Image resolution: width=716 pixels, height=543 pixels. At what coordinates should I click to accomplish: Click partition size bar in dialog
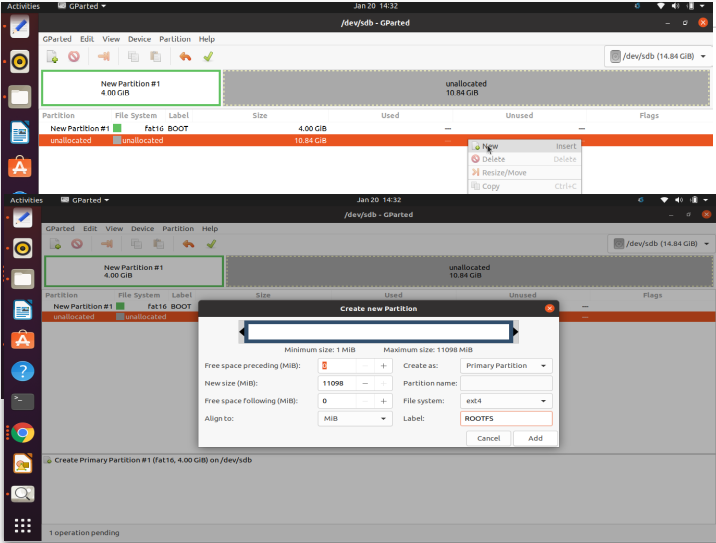379,332
